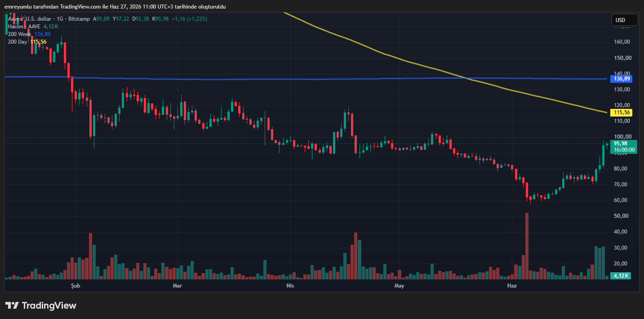644x319 pixels.
Task: Click the Şub month label on time axis
Action: [76, 286]
